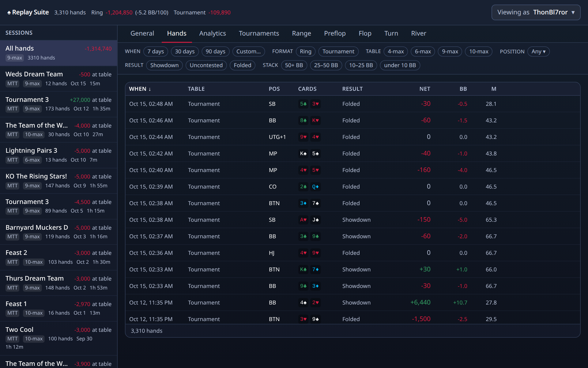Open the Viewing as ThonBl7ror dropdown
588x368 pixels.
[x=536, y=12]
